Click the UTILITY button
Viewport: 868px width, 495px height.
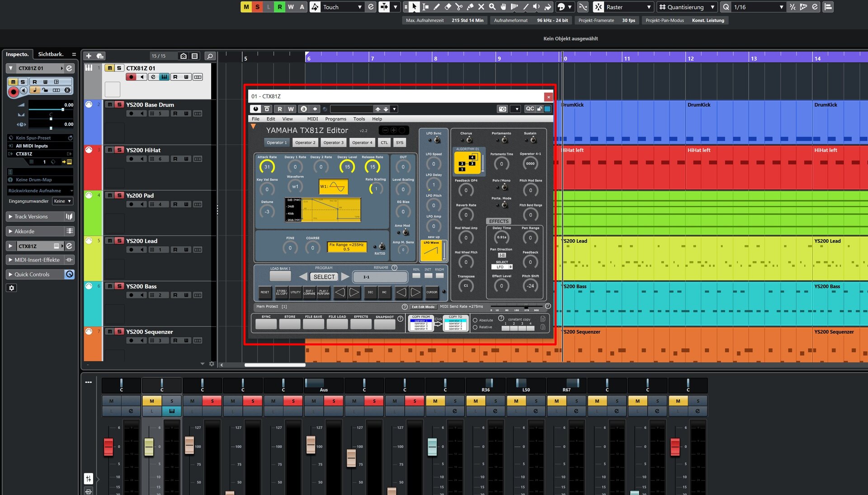pyautogui.click(x=296, y=292)
